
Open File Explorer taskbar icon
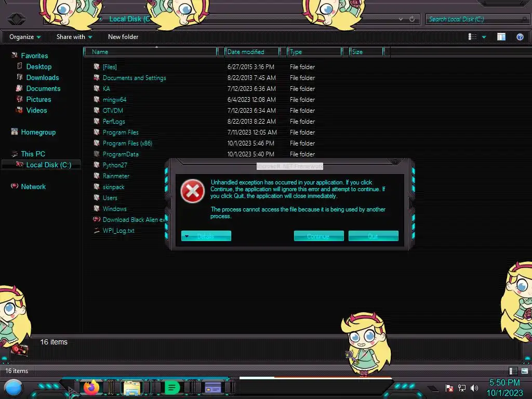[131, 388]
